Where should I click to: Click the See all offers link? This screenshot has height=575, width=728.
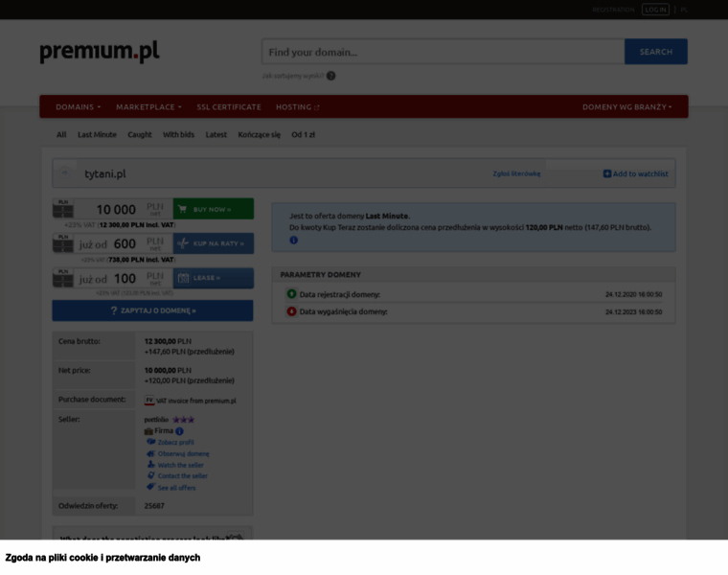[x=176, y=488]
